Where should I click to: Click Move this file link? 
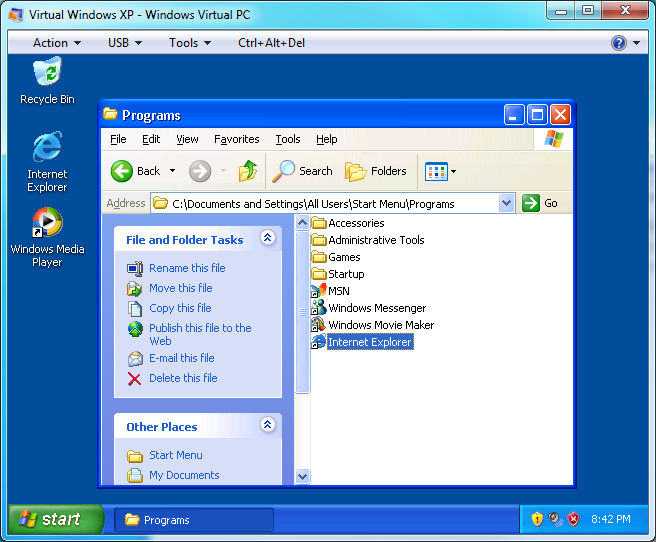181,288
